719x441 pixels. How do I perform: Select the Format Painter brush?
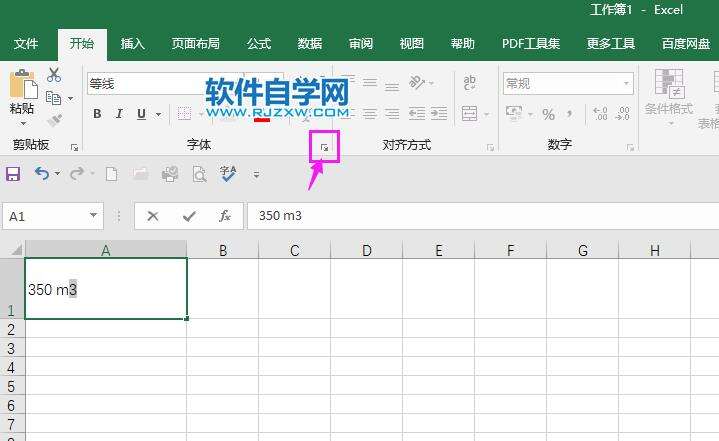coord(54,120)
